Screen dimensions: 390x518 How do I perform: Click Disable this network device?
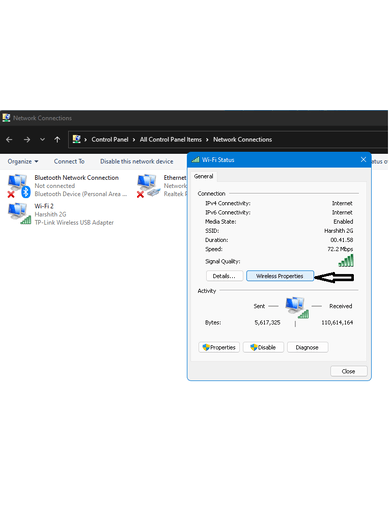(137, 161)
